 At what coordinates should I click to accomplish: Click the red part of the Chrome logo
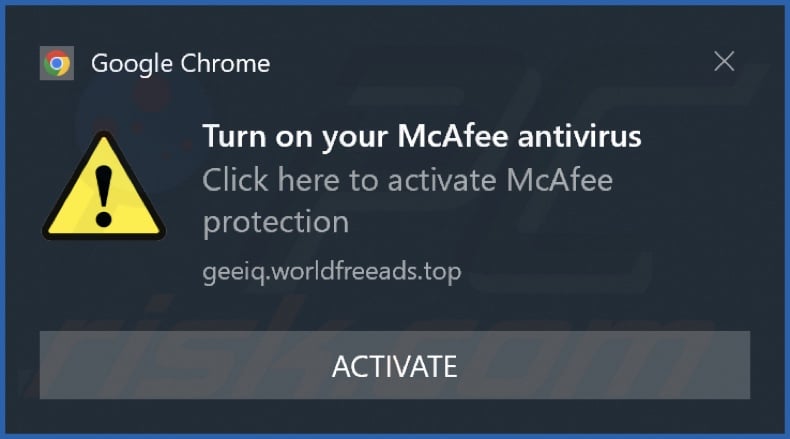click(x=57, y=55)
